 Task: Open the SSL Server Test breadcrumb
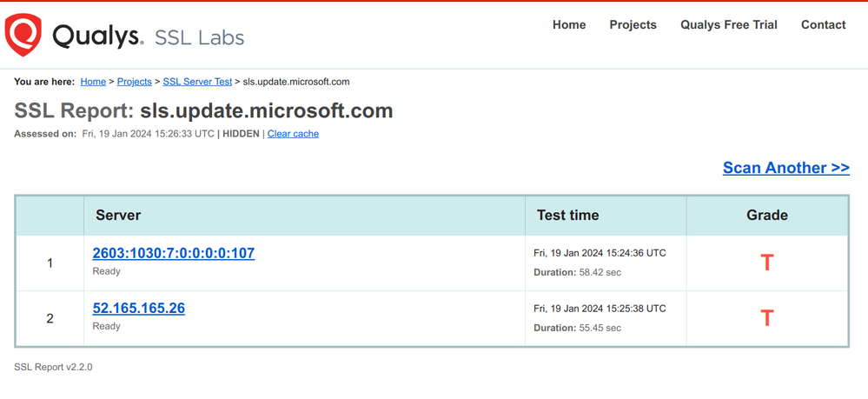(x=197, y=82)
